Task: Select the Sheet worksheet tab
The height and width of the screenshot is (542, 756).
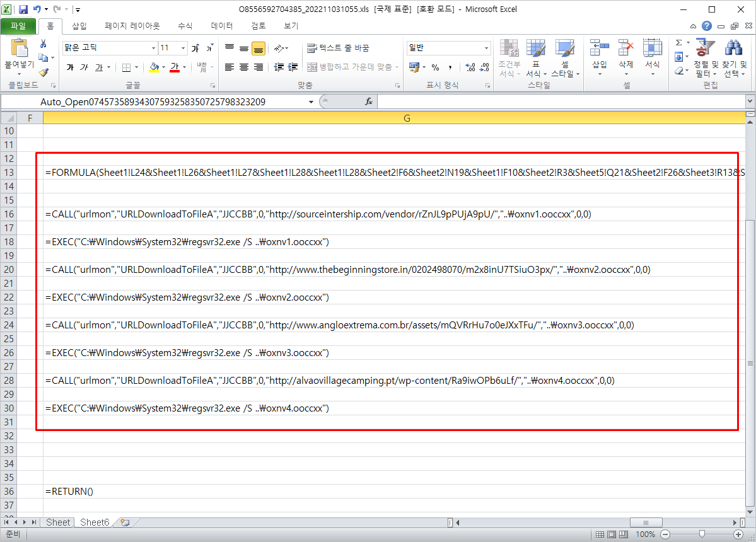Action: 58,522
